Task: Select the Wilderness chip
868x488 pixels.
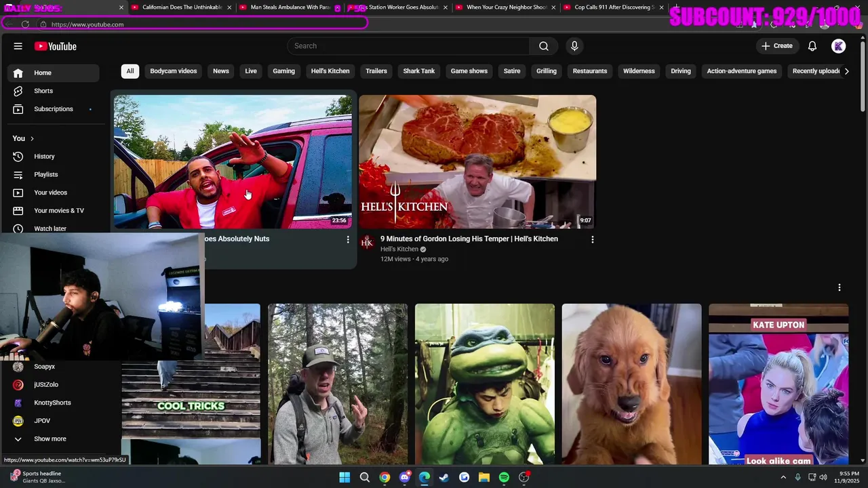Action: 639,71
